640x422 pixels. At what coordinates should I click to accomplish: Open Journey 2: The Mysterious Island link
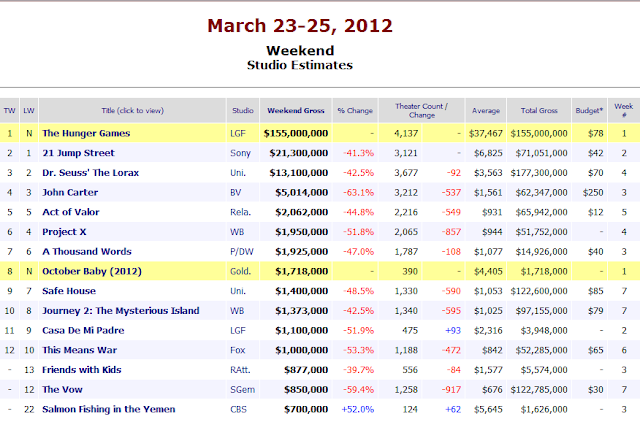(121, 311)
